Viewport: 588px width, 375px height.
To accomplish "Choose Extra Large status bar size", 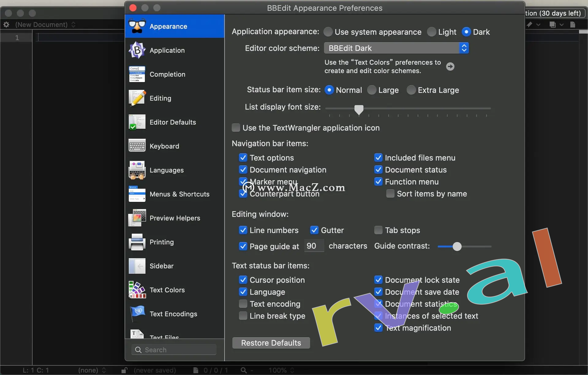I will [411, 90].
